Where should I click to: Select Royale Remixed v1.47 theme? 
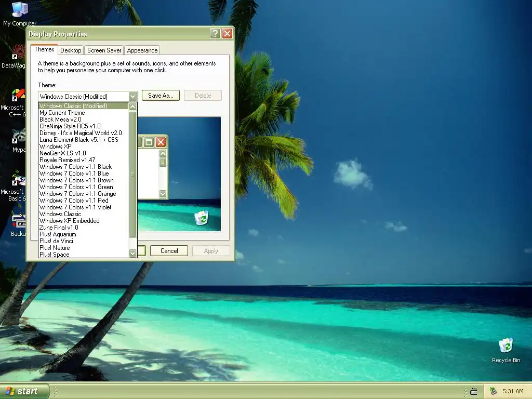click(x=84, y=160)
